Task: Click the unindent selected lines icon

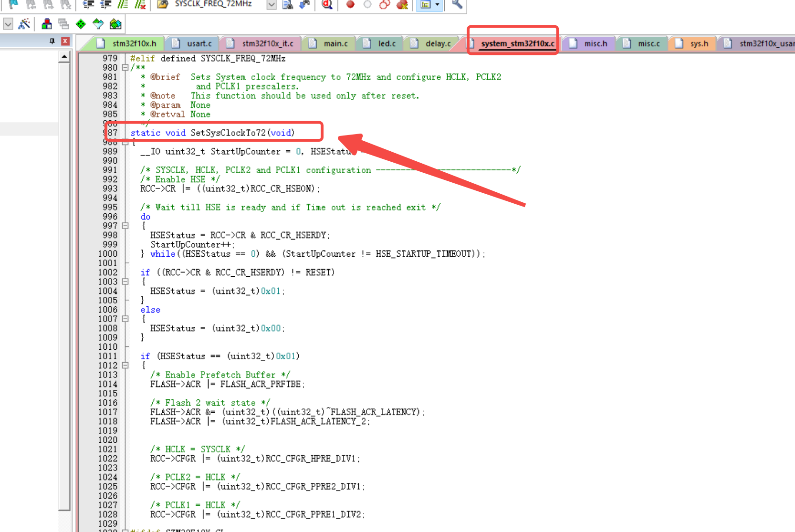Action: pyautogui.click(x=105, y=4)
